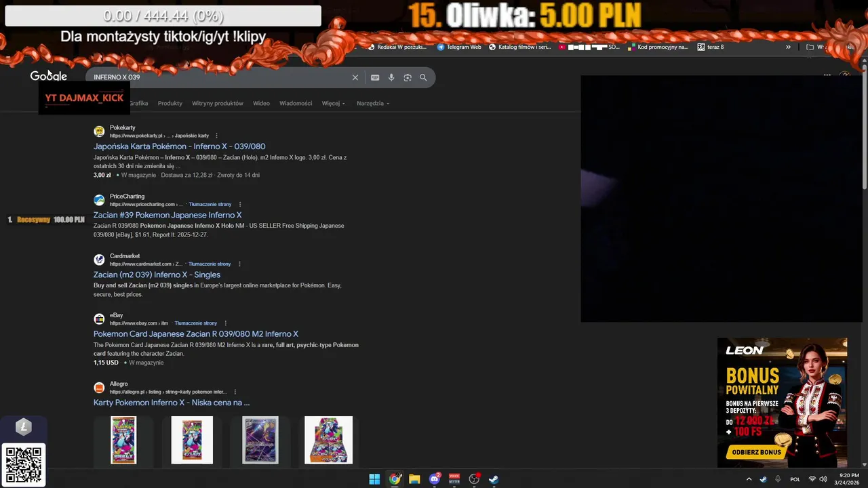Viewport: 868px width, 488px height.
Task: Switch to Chrome in the taskbar
Action: click(395, 479)
